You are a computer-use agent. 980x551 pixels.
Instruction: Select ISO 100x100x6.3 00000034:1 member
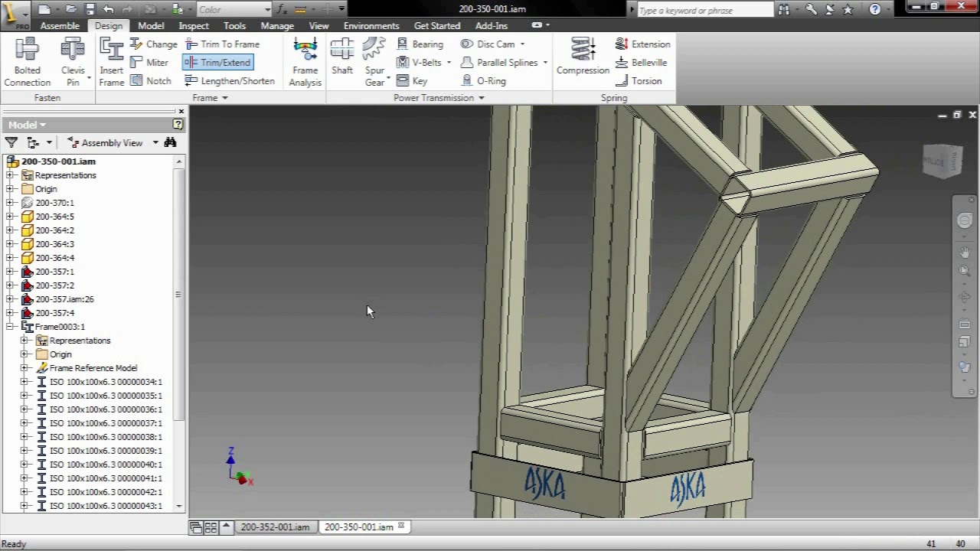click(106, 382)
